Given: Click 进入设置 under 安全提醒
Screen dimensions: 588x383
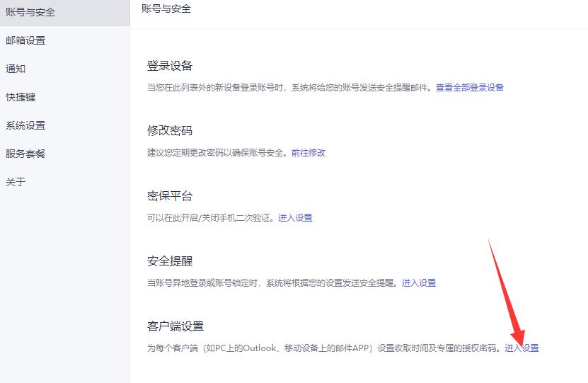Looking at the screenshot, I should (419, 283).
